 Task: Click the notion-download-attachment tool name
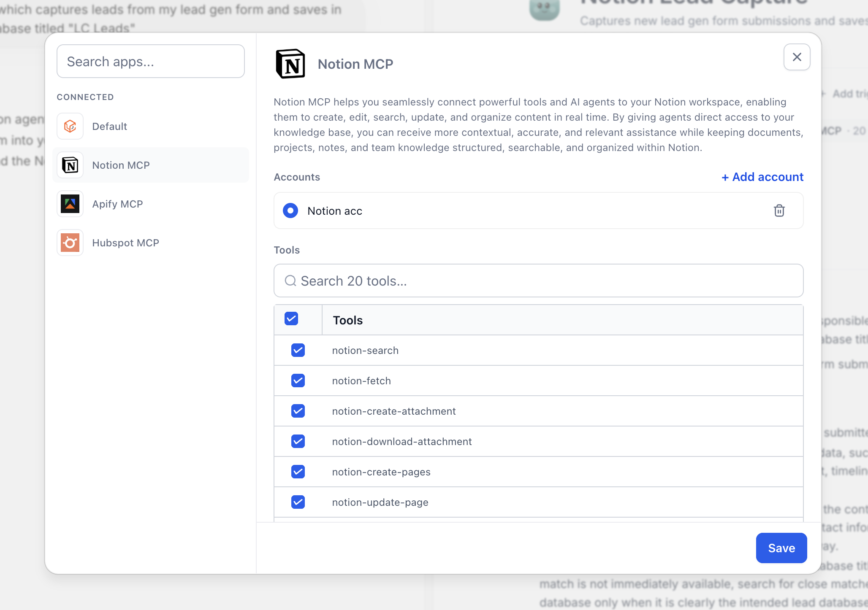click(x=402, y=442)
